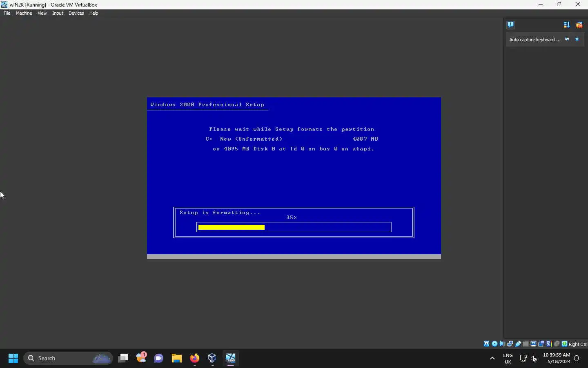Open the Devices menu
588x368 pixels.
click(76, 13)
